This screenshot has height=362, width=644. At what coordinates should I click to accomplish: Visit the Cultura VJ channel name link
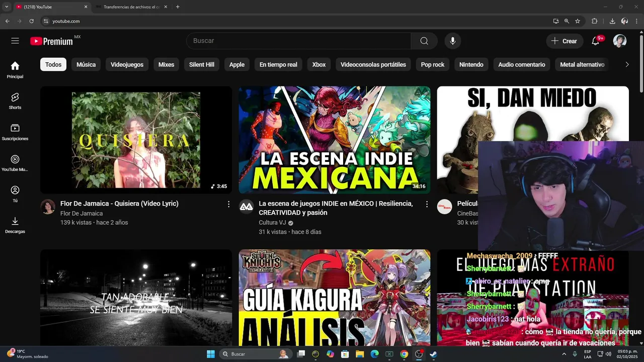pyautogui.click(x=272, y=223)
